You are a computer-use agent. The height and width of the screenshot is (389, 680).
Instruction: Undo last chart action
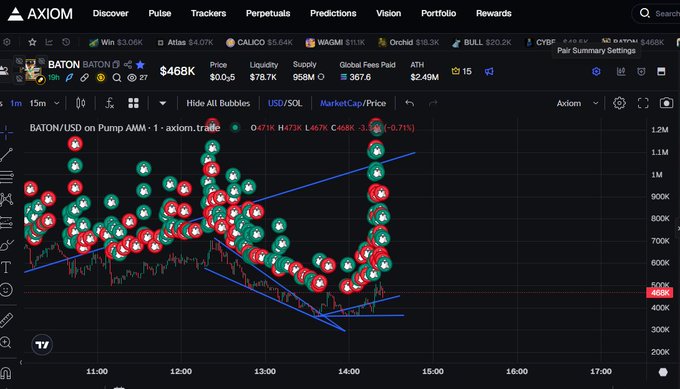pos(409,103)
